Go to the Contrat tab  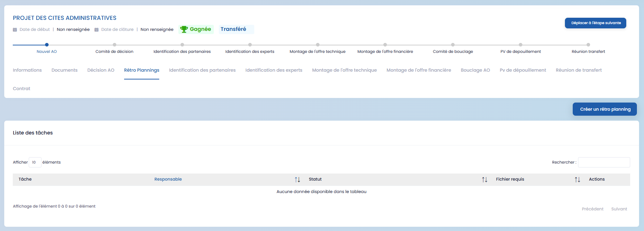(22, 89)
